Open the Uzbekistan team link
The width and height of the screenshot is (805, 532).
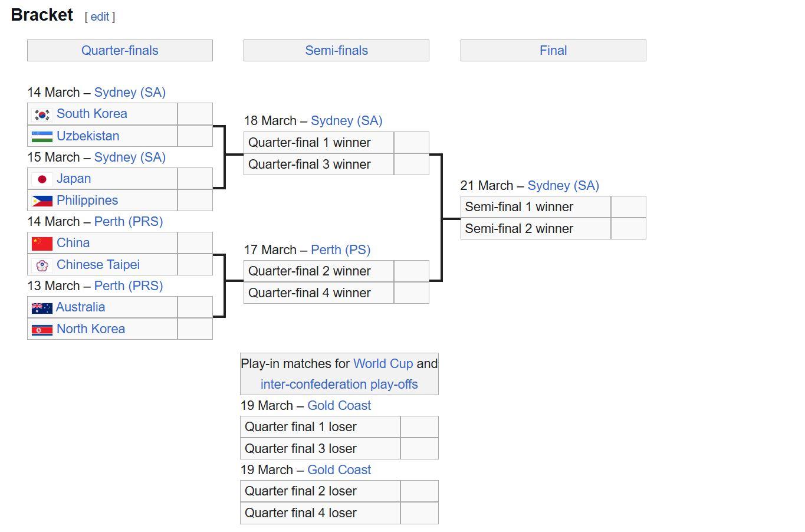(x=88, y=136)
